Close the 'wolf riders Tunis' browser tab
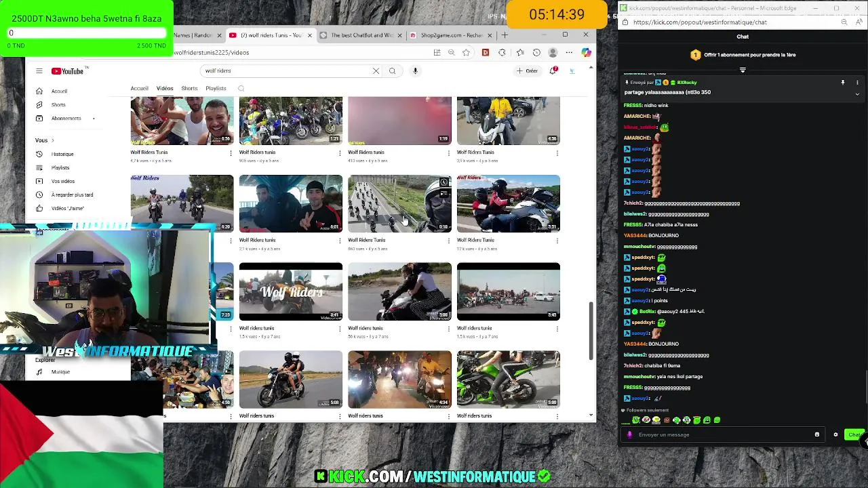 pyautogui.click(x=310, y=35)
